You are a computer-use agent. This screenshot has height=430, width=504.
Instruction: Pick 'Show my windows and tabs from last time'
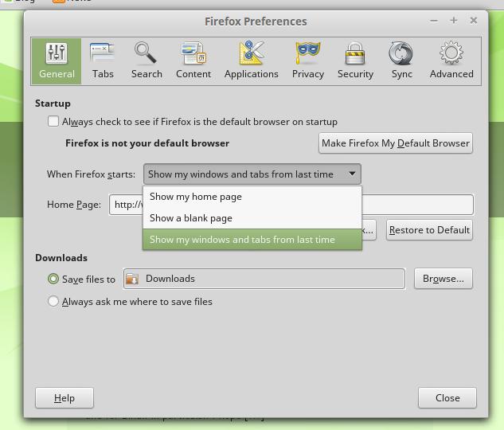pyautogui.click(x=242, y=240)
